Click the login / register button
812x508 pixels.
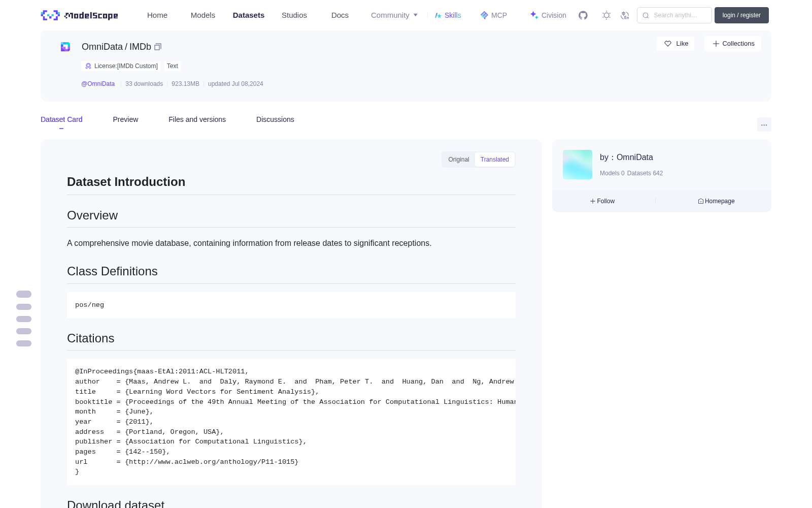(x=741, y=15)
